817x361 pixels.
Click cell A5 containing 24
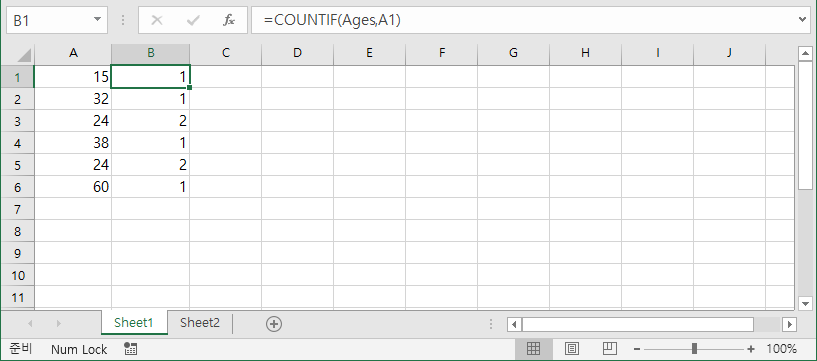tap(73, 165)
